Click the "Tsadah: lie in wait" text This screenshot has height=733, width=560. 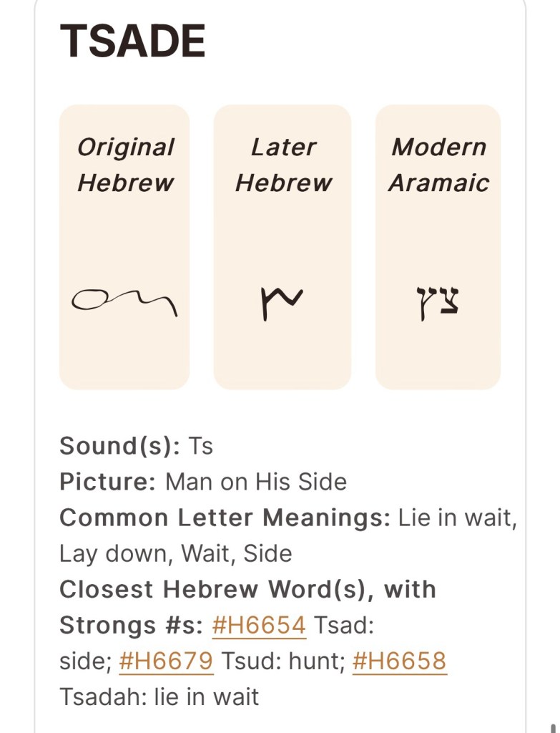(159, 696)
